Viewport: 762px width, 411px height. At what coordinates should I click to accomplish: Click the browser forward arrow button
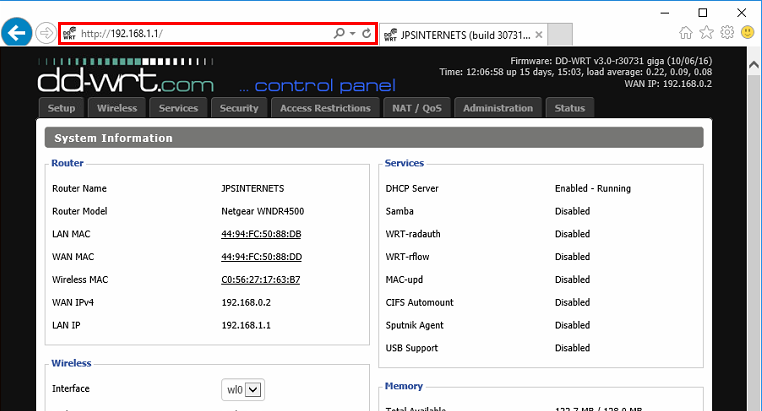click(46, 34)
